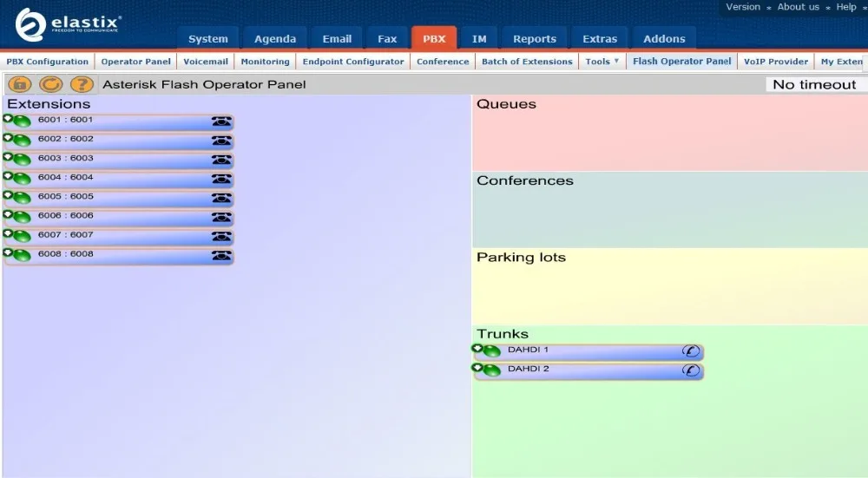
Task: Click the handset icon on DAHDI 2
Action: (690, 370)
